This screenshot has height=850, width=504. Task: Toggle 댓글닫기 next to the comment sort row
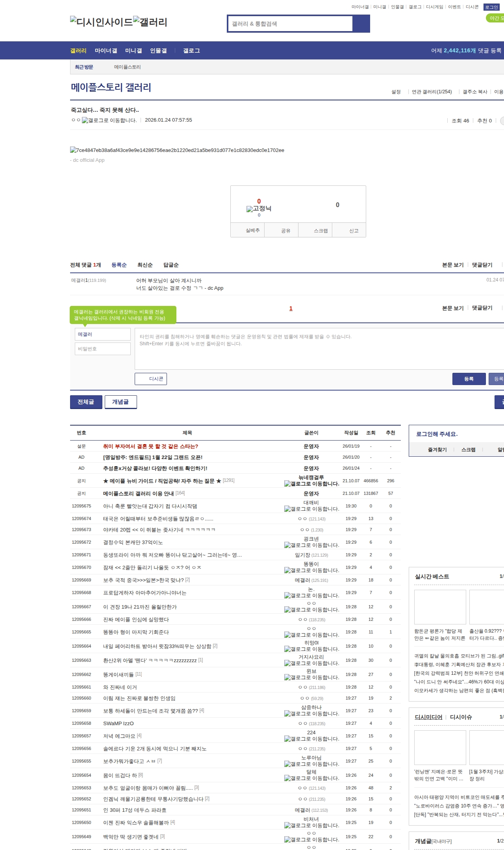482,265
